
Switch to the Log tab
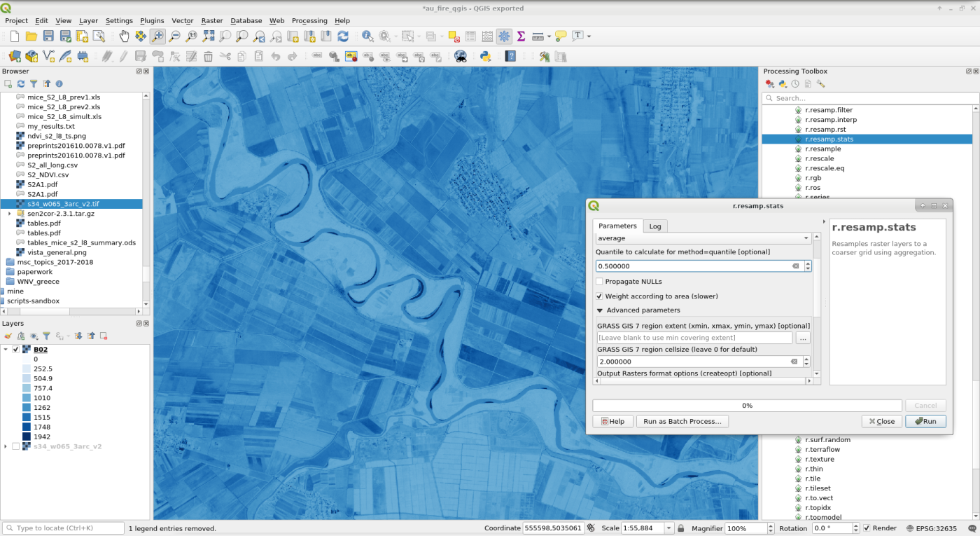click(x=655, y=226)
